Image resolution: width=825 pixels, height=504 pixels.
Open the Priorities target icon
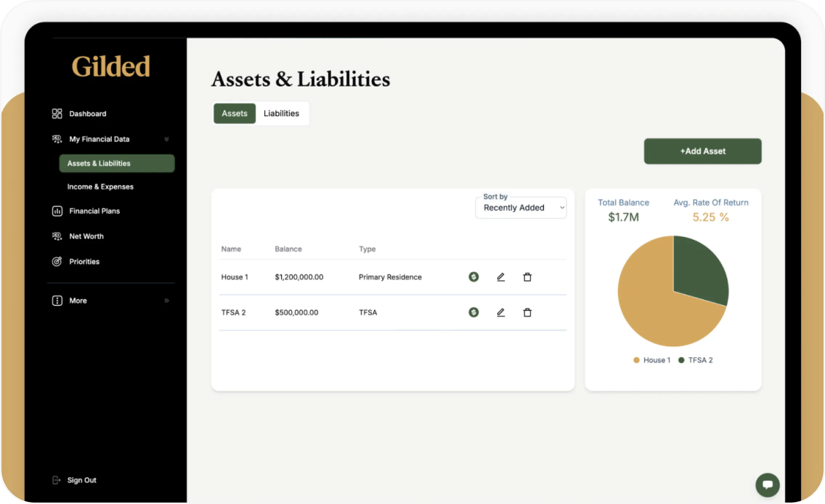click(57, 261)
